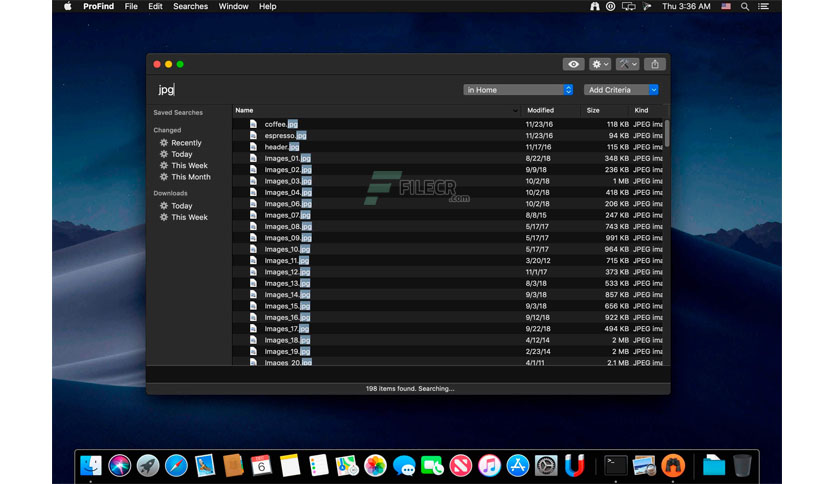Open Spotlight search in the menu bar

[x=745, y=6]
